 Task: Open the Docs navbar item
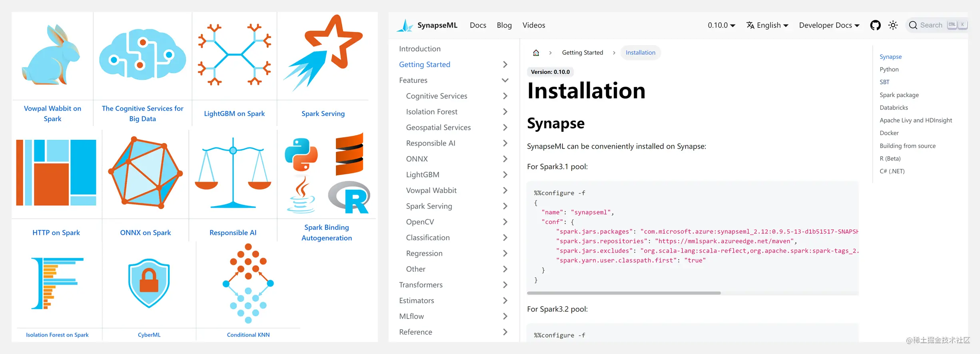[478, 25]
